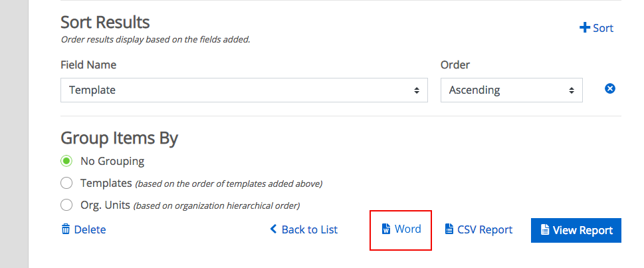Add a new sort via Sort link text

coord(603,28)
